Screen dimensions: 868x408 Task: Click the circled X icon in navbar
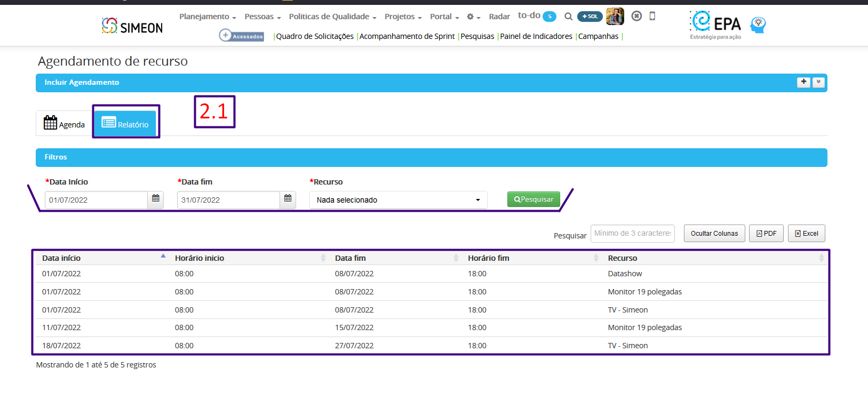pos(636,16)
